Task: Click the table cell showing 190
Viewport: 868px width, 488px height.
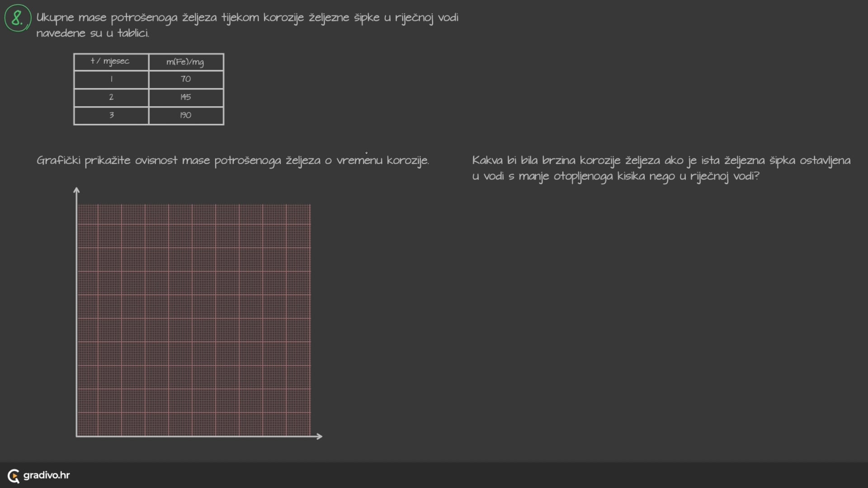Action: pyautogui.click(x=186, y=115)
